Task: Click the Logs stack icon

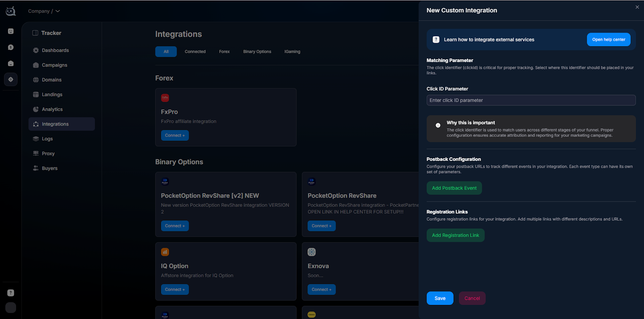Action: [x=36, y=139]
